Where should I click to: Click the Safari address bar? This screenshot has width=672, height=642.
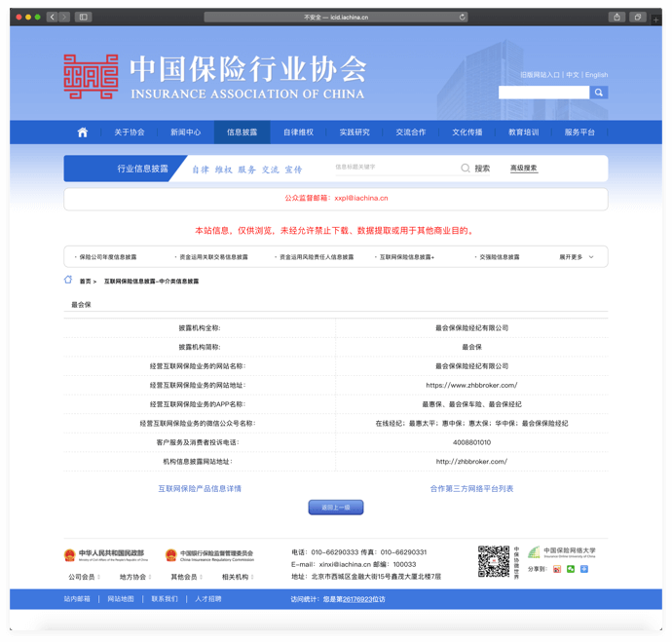click(x=336, y=18)
